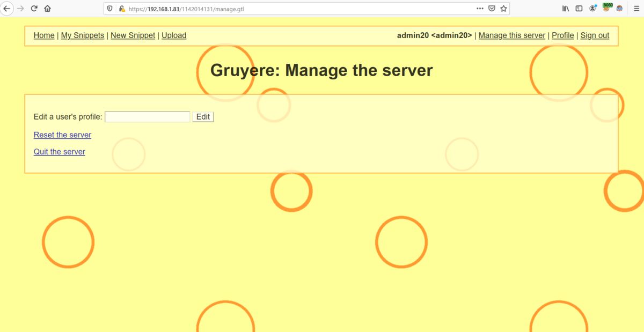Click Quit the server link

tap(60, 152)
